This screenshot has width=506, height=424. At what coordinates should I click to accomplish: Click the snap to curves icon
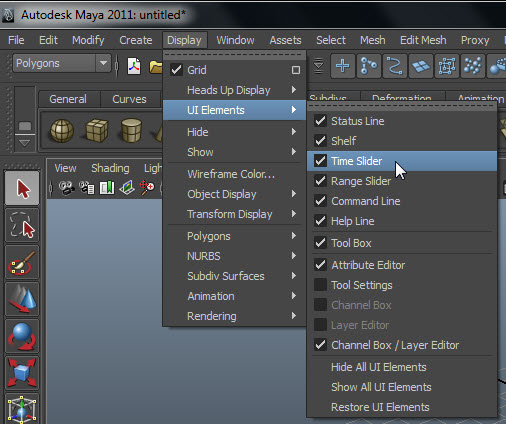[369, 66]
